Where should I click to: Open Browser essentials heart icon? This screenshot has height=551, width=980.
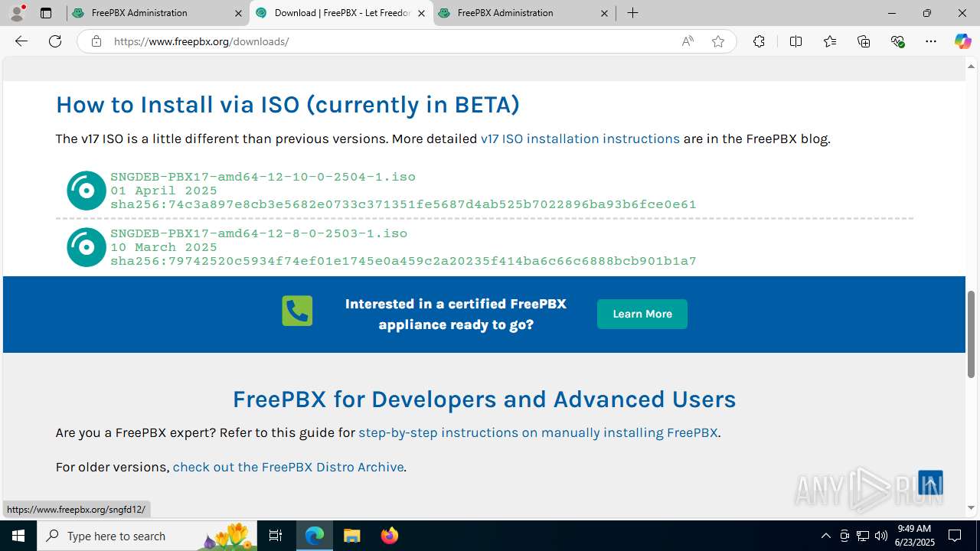(x=898, y=41)
